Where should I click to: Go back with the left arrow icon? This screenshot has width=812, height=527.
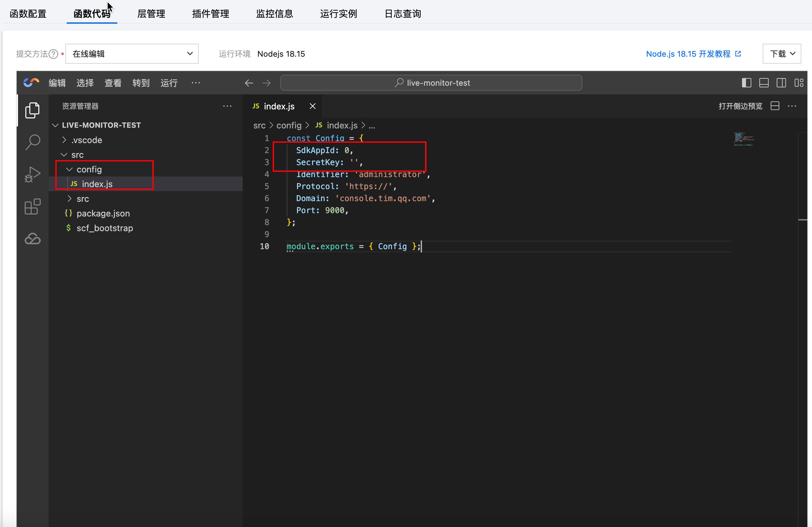click(249, 83)
